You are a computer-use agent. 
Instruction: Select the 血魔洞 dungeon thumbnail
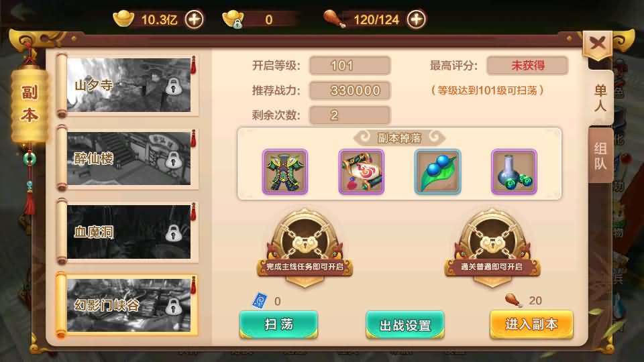point(129,231)
